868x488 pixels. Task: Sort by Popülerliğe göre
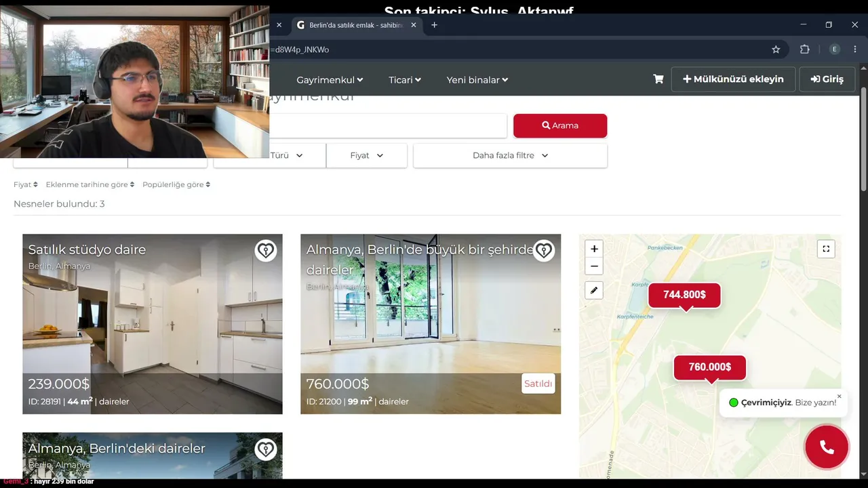[x=176, y=184]
